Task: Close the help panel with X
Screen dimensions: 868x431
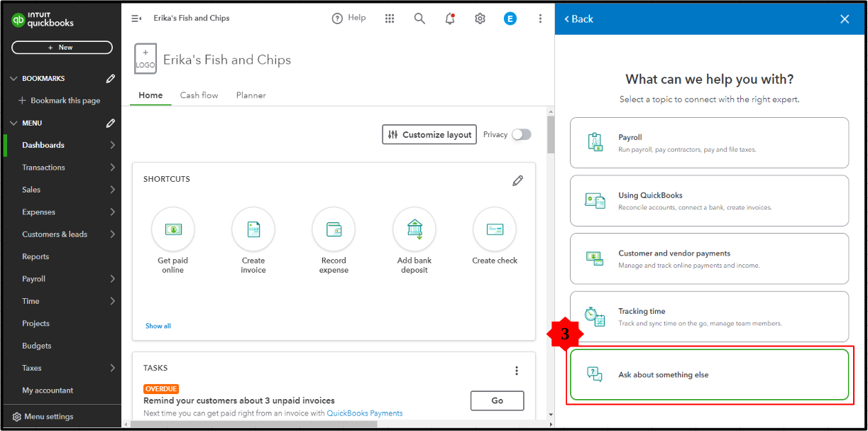Action: [x=845, y=19]
